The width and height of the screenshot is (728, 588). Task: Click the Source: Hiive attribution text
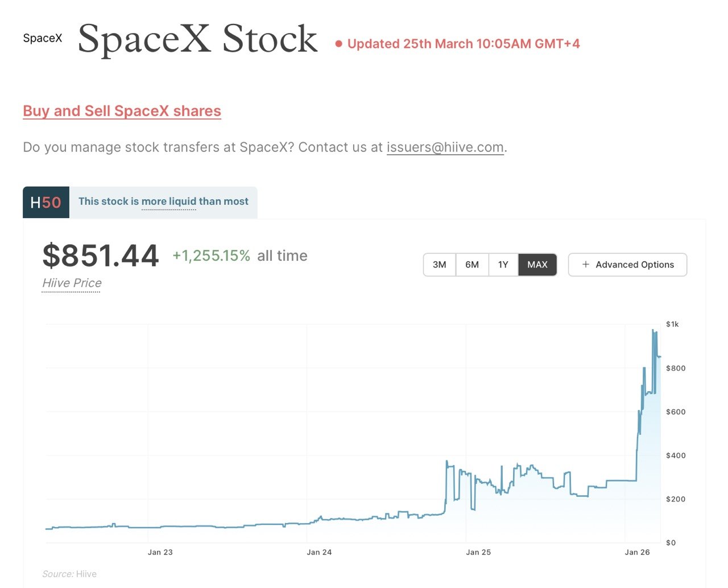(x=69, y=574)
